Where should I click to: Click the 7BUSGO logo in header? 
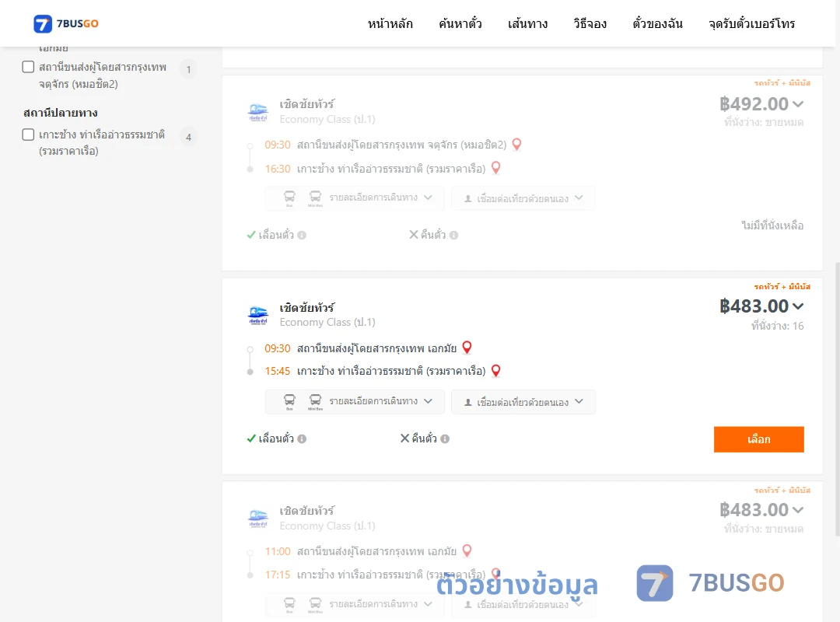click(66, 23)
